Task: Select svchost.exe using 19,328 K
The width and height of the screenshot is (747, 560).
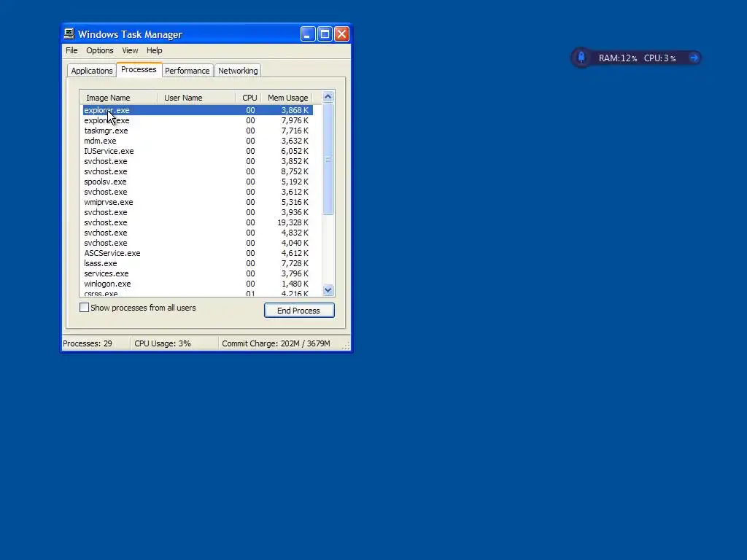Action: coord(198,223)
